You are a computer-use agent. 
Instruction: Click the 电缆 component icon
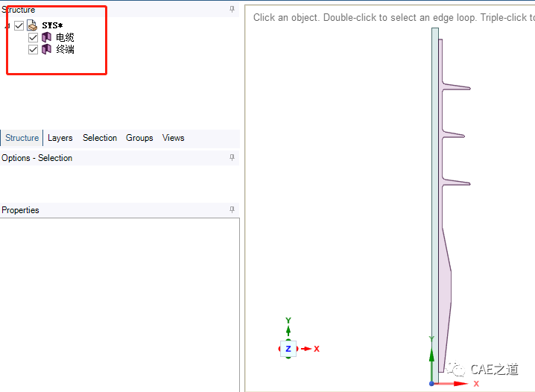click(x=46, y=37)
